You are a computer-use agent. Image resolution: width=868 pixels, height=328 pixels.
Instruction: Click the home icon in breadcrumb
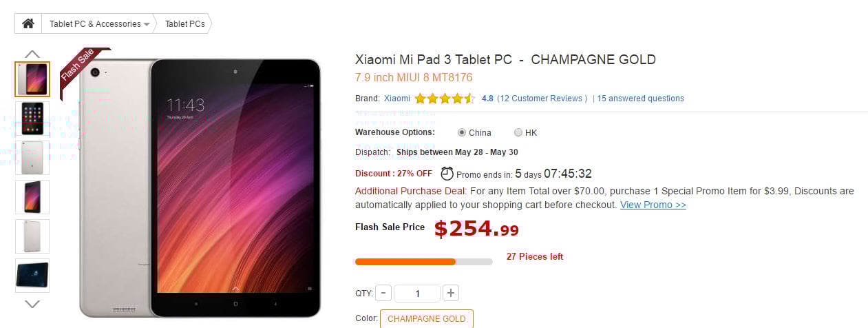28,23
